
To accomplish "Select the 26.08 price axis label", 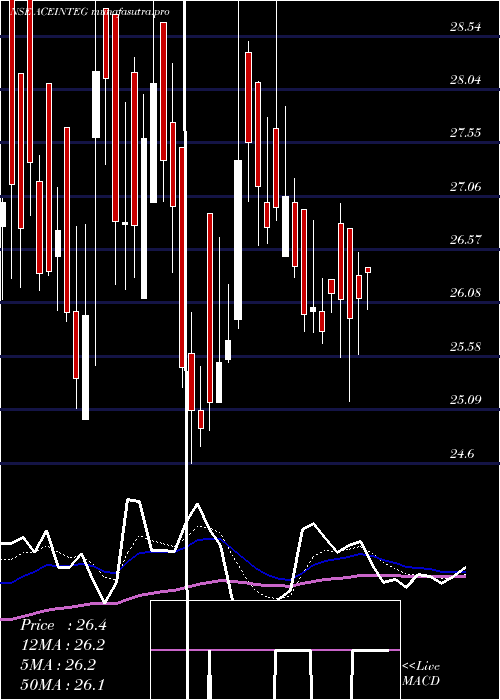I will coord(466,293).
